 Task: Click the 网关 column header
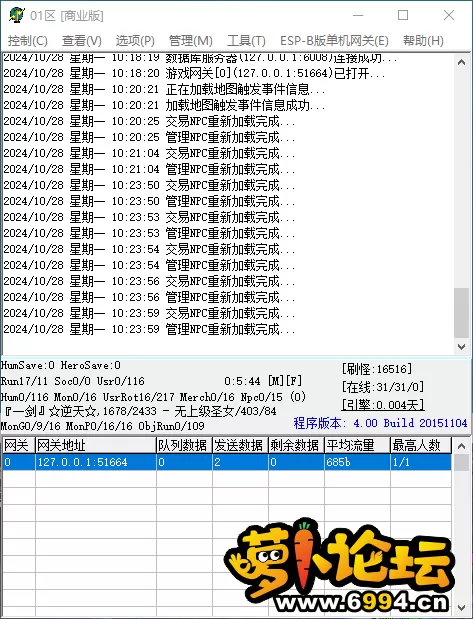(x=19, y=445)
